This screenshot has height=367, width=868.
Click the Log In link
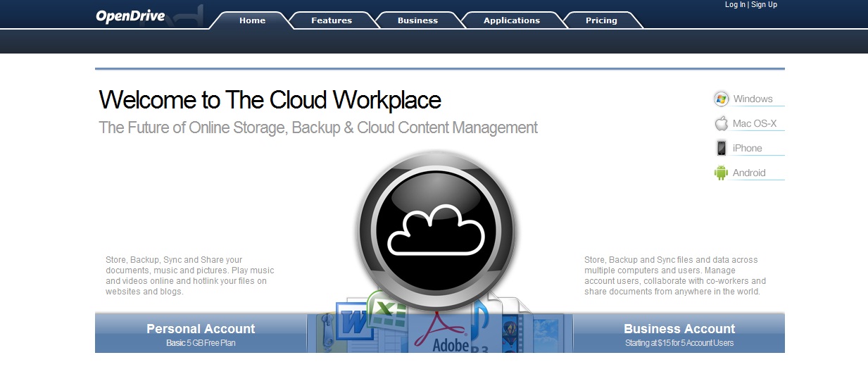(x=735, y=5)
